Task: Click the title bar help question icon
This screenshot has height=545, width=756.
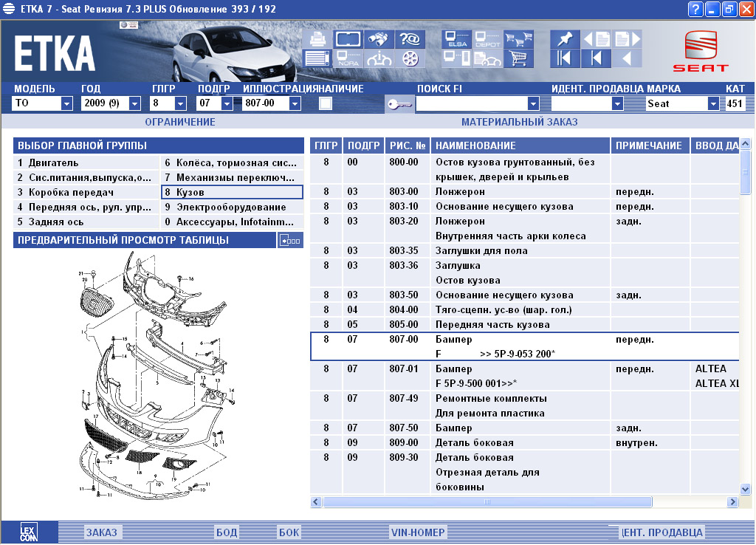Action: click(x=695, y=9)
